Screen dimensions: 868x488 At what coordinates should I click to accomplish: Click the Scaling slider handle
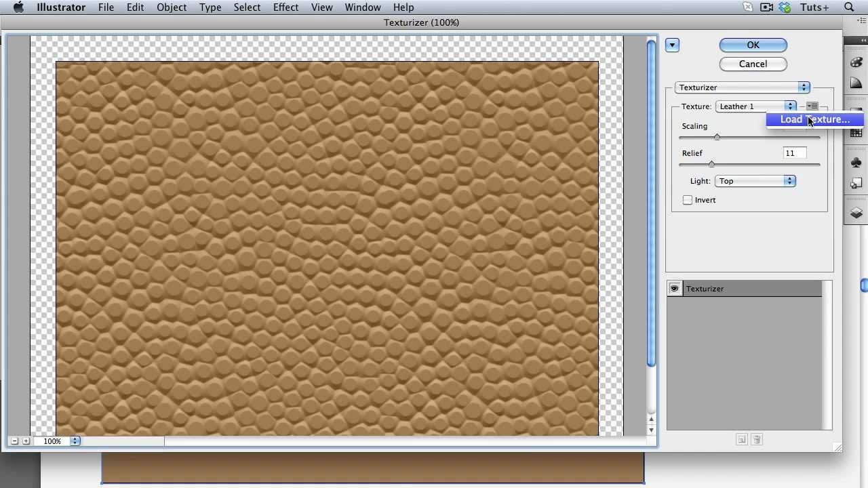coord(717,137)
